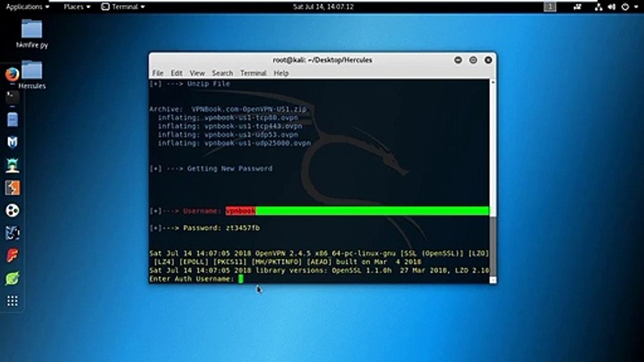Open Armitage from the dock

12,165
